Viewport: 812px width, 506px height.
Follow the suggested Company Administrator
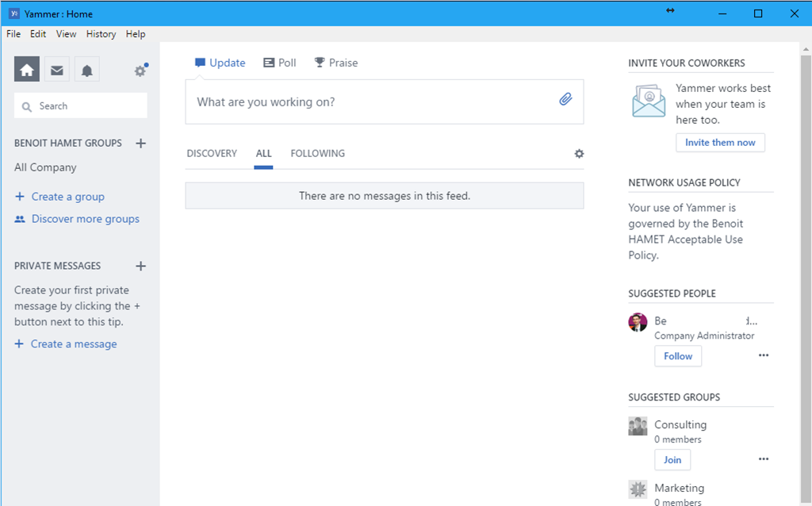(678, 356)
